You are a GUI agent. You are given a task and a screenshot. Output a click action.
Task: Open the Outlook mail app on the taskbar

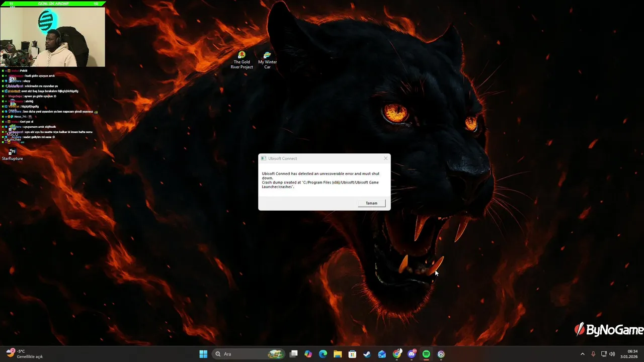pos(382,354)
